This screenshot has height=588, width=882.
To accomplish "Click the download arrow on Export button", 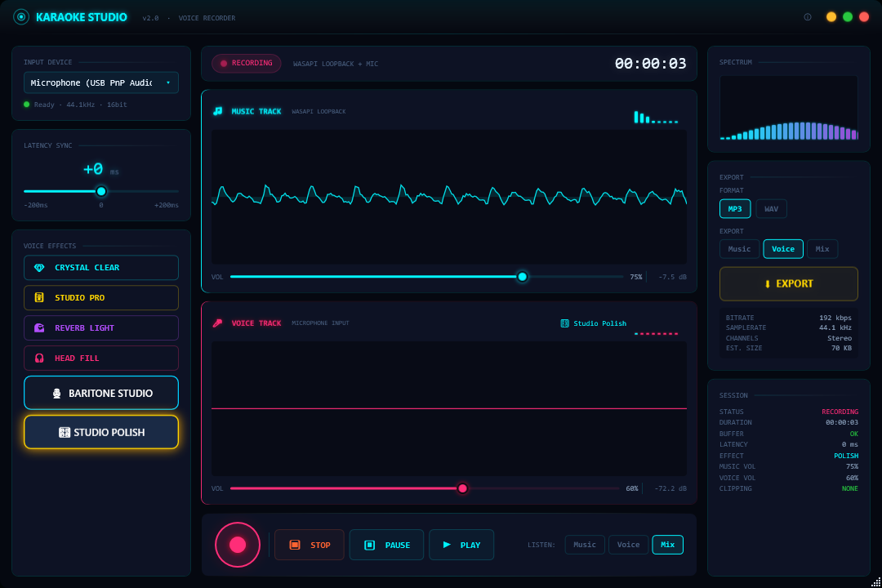I will (x=767, y=284).
